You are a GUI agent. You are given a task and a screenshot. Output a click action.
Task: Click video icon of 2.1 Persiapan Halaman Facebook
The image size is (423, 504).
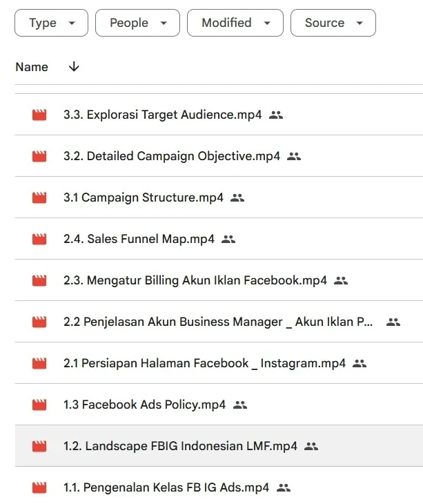(39, 364)
